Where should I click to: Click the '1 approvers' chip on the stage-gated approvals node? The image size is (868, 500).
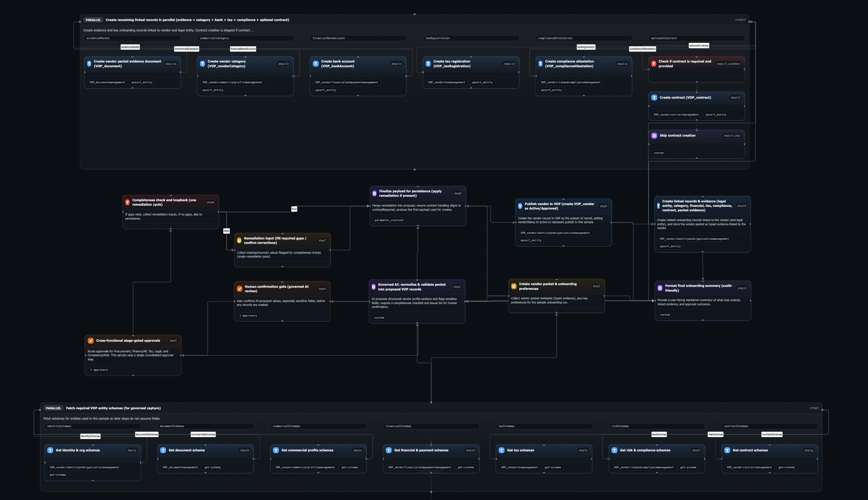pos(99,370)
